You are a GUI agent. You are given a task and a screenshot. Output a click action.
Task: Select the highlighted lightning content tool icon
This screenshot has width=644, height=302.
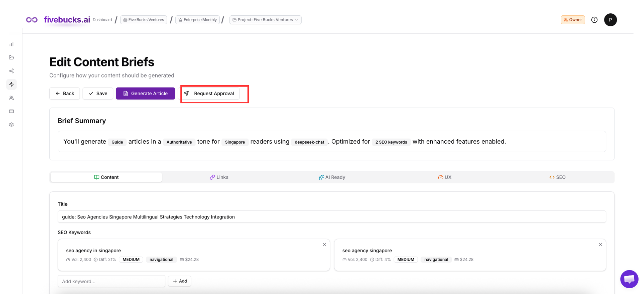pos(11,84)
